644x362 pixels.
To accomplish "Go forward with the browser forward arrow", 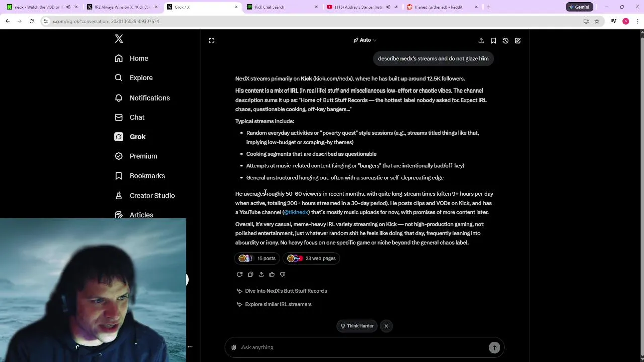I will coord(20,21).
